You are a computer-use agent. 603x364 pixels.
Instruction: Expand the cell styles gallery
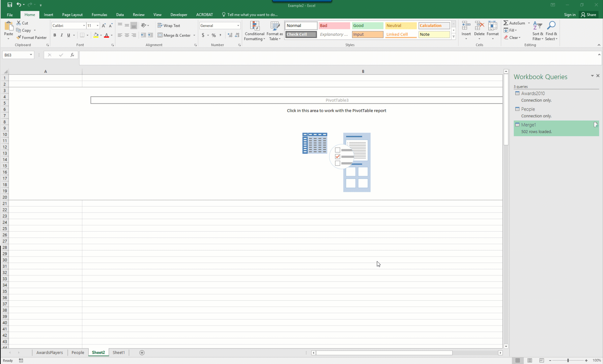pos(454,37)
